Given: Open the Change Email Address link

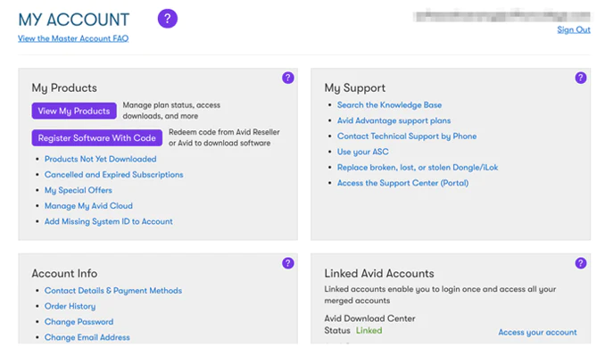Looking at the screenshot, I should click(x=87, y=337).
